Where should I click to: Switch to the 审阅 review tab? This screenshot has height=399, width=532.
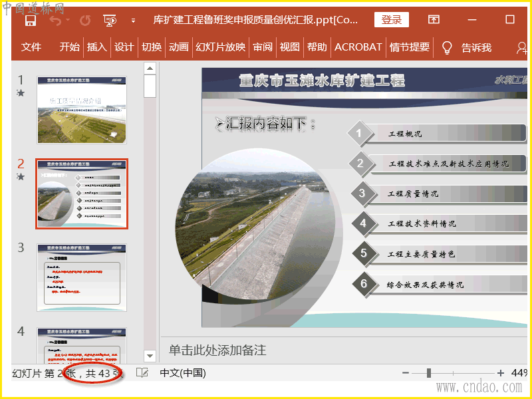(263, 47)
